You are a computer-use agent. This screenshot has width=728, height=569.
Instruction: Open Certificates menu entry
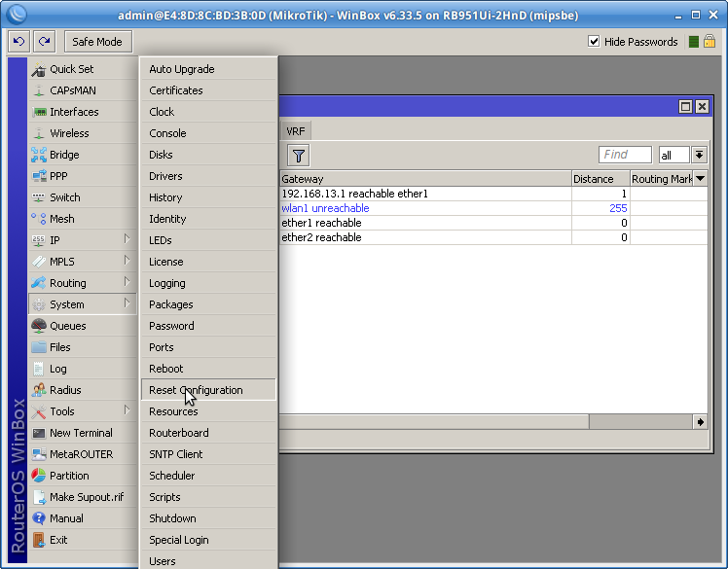pos(208,90)
